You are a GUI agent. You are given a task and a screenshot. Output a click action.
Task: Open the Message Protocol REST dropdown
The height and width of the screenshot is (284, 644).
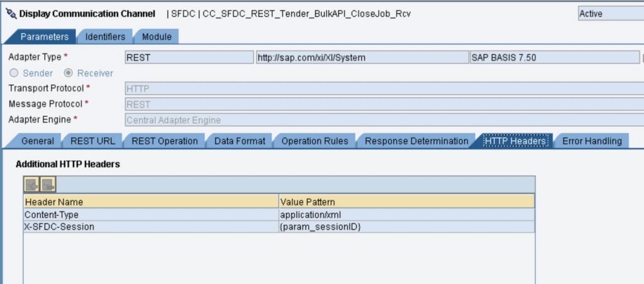(384, 104)
